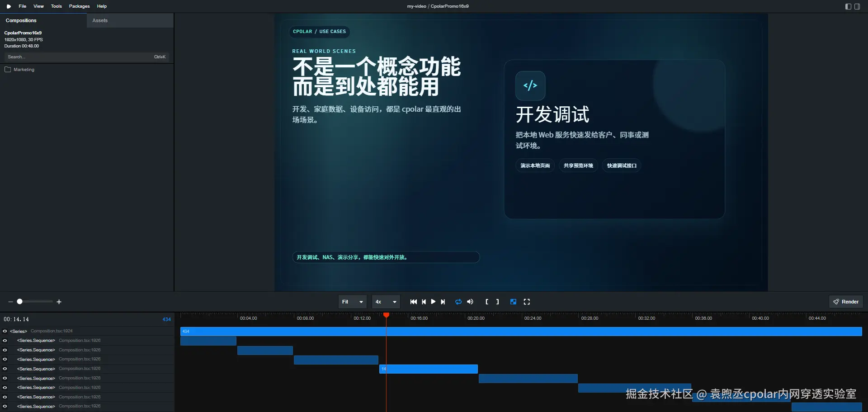The height and width of the screenshot is (412, 868).
Task: Open the 4x playback speed dropdown
Action: pyautogui.click(x=386, y=302)
